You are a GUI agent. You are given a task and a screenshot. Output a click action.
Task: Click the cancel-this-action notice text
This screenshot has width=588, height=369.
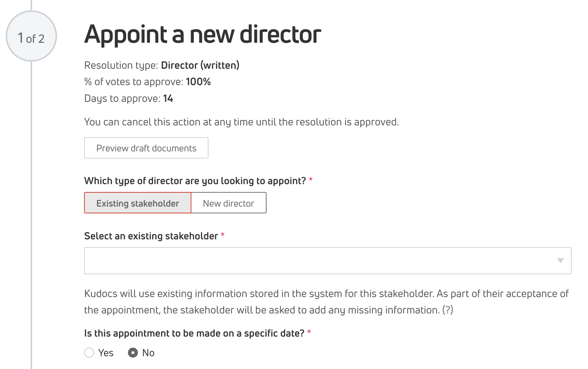coord(241,122)
